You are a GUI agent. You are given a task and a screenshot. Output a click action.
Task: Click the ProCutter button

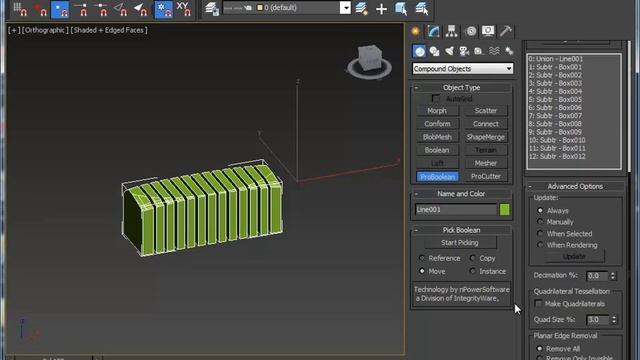[x=486, y=176]
